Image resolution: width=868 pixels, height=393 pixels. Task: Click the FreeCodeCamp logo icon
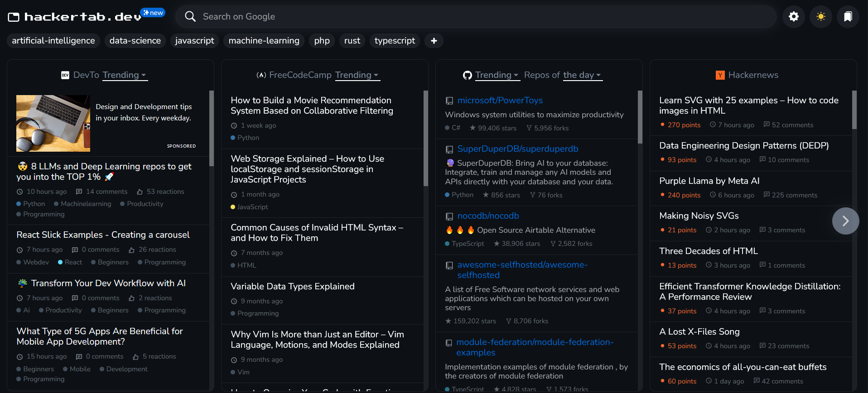point(261,75)
